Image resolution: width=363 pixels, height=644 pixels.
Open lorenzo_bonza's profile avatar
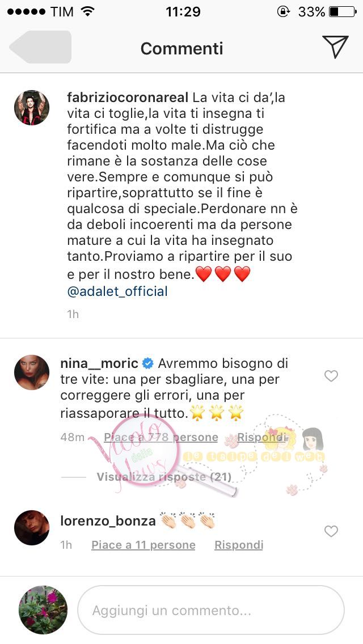32,528
